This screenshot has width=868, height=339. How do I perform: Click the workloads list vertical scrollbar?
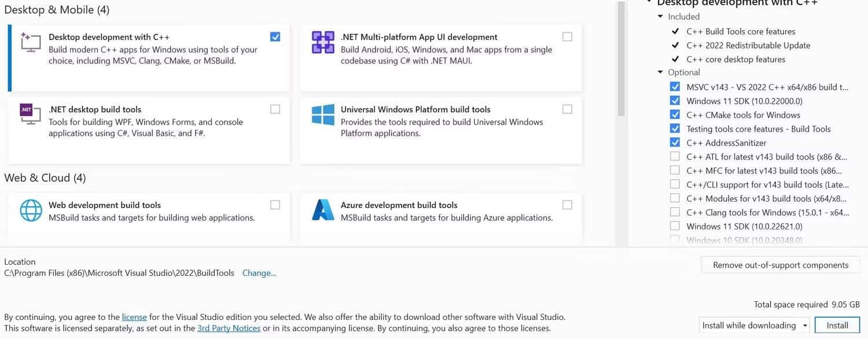[621, 58]
